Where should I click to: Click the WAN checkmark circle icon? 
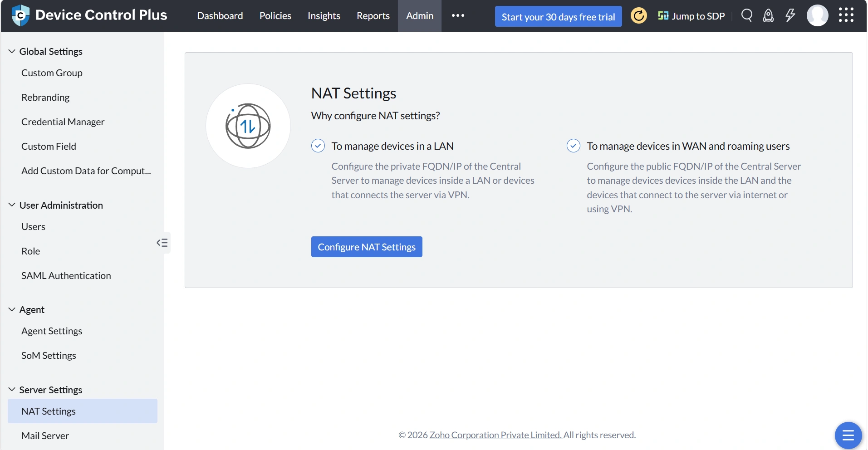(x=574, y=146)
